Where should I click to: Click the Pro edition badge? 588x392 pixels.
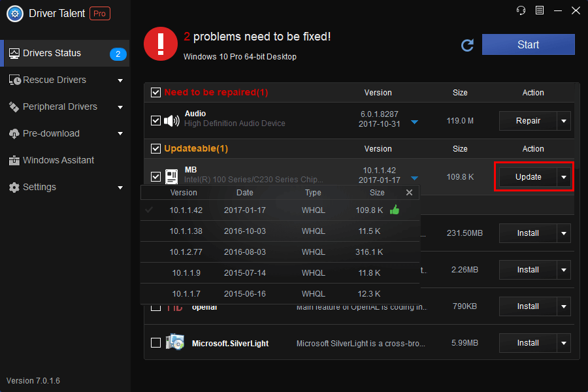[100, 14]
